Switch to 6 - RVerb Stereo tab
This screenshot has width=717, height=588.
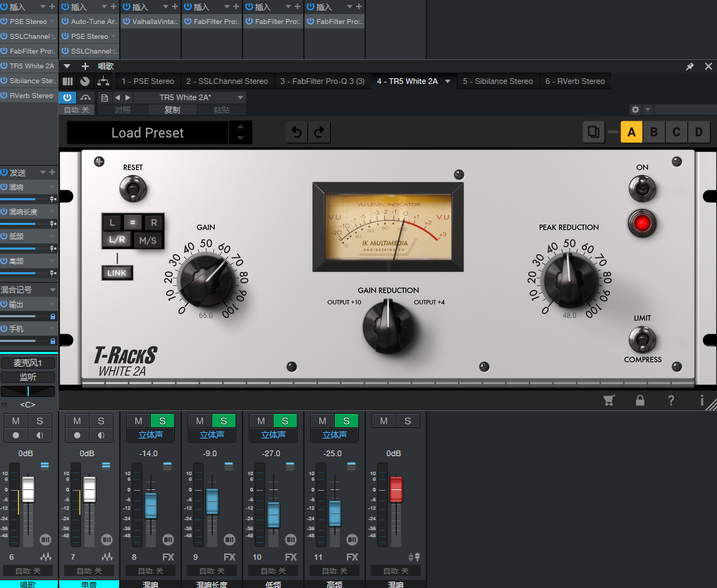tap(575, 81)
